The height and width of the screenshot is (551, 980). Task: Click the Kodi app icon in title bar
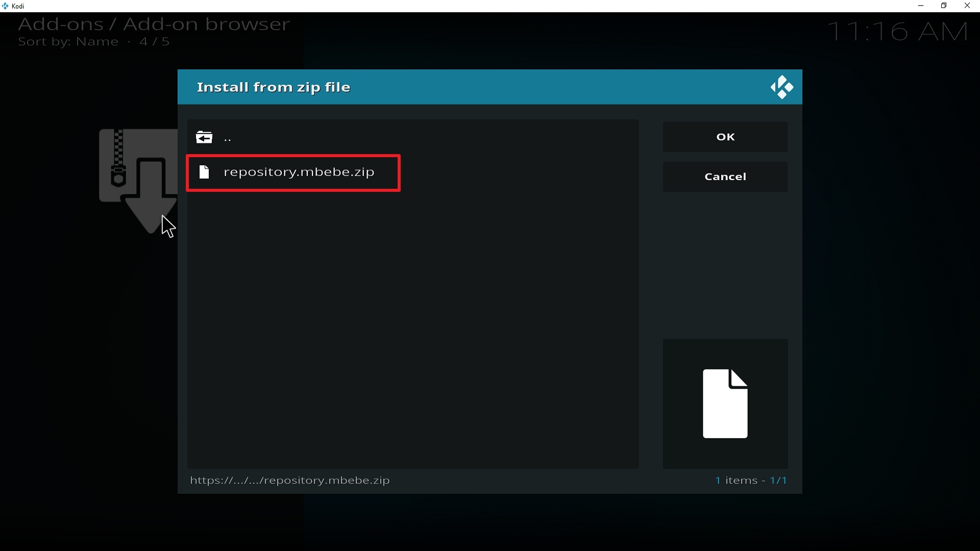(6, 6)
